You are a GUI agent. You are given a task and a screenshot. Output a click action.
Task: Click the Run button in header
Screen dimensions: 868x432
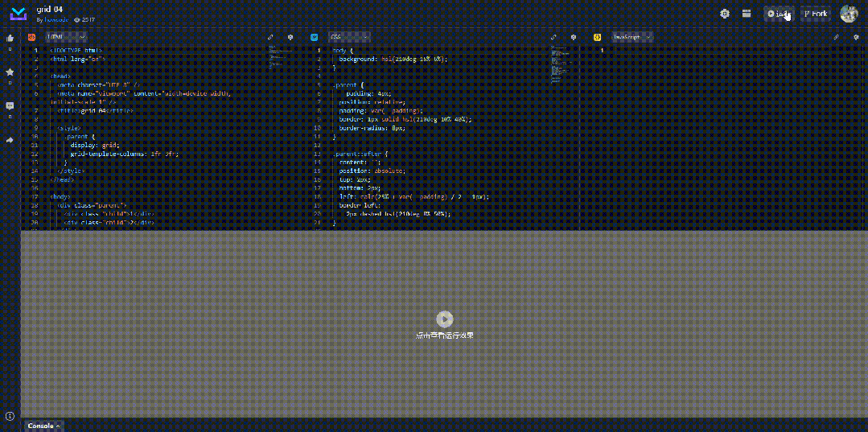tap(779, 14)
